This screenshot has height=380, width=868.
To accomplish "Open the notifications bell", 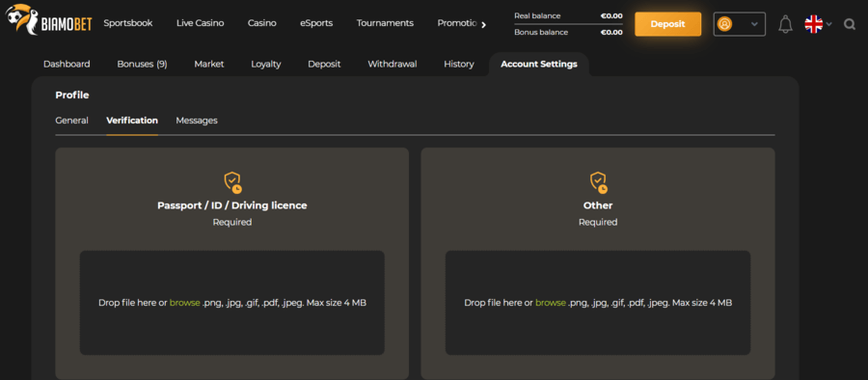I will coord(785,24).
